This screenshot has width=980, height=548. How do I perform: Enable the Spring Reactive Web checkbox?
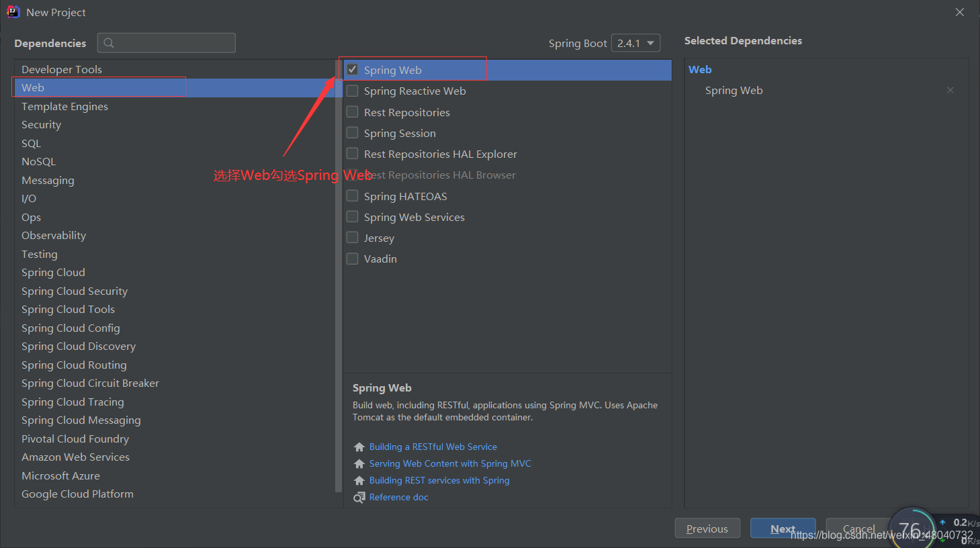tap(353, 91)
